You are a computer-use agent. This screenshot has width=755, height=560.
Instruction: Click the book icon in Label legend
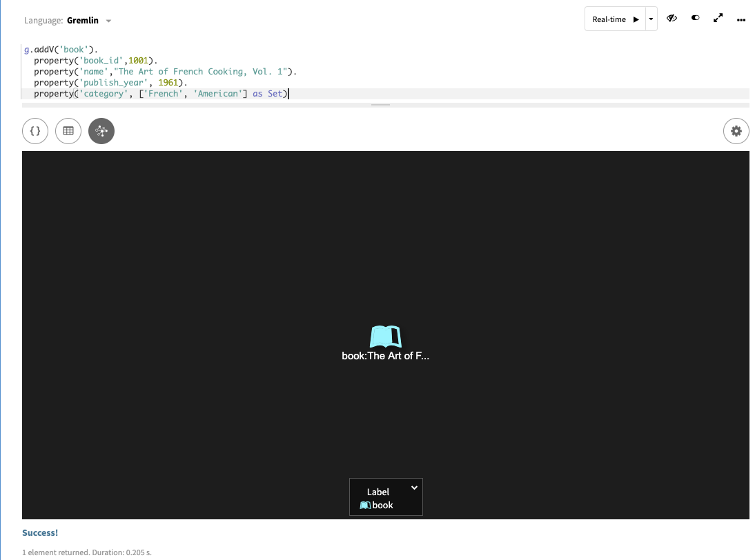coord(365,506)
